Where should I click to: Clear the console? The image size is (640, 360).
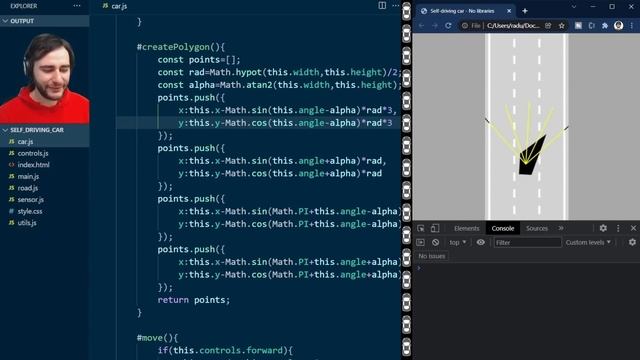(x=436, y=242)
